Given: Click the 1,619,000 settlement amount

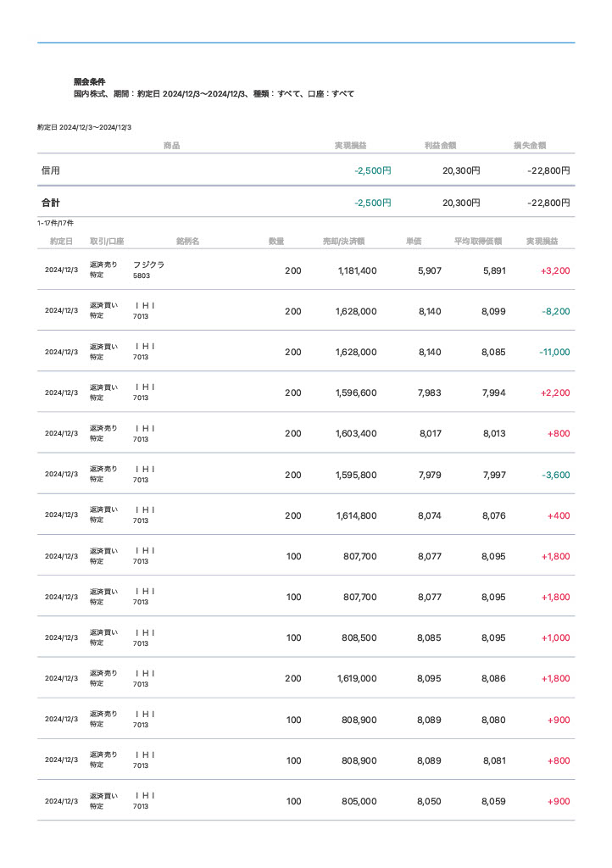Looking at the screenshot, I should point(356,679).
